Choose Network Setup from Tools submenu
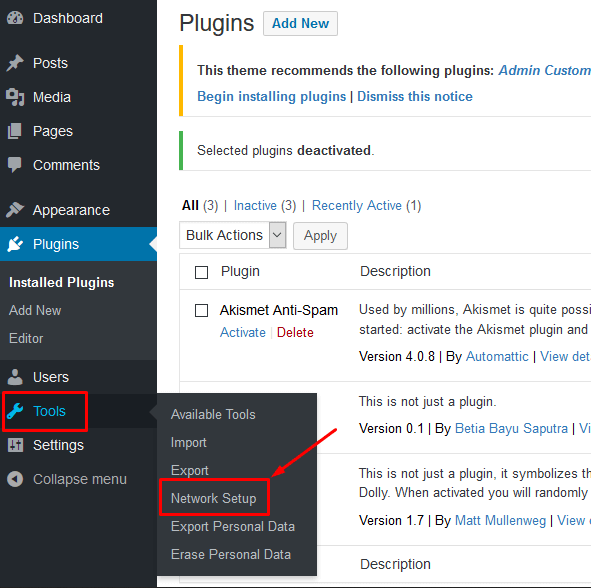Viewport: 591px width, 588px height. (214, 498)
